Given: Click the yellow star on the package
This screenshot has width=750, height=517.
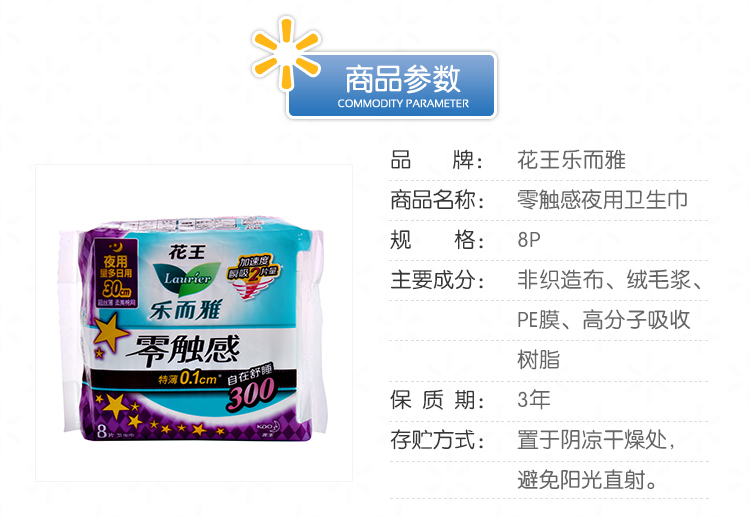Looking at the screenshot, I should (x=110, y=332).
